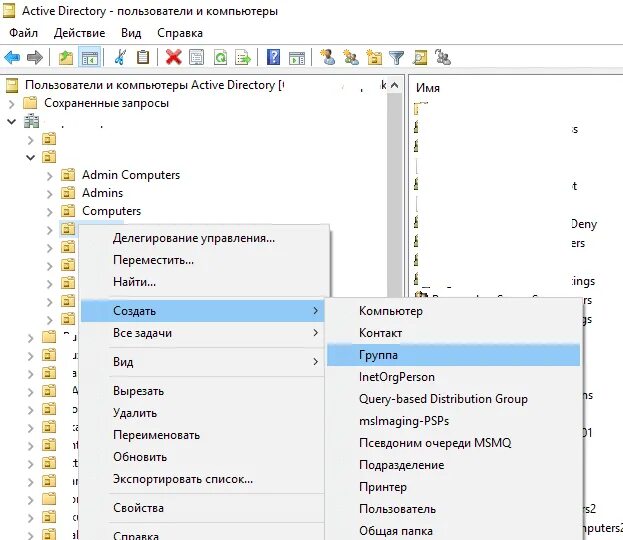The height and width of the screenshot is (540, 623).
Task: Select Принтер in the Создать submenu
Action: [453, 487]
